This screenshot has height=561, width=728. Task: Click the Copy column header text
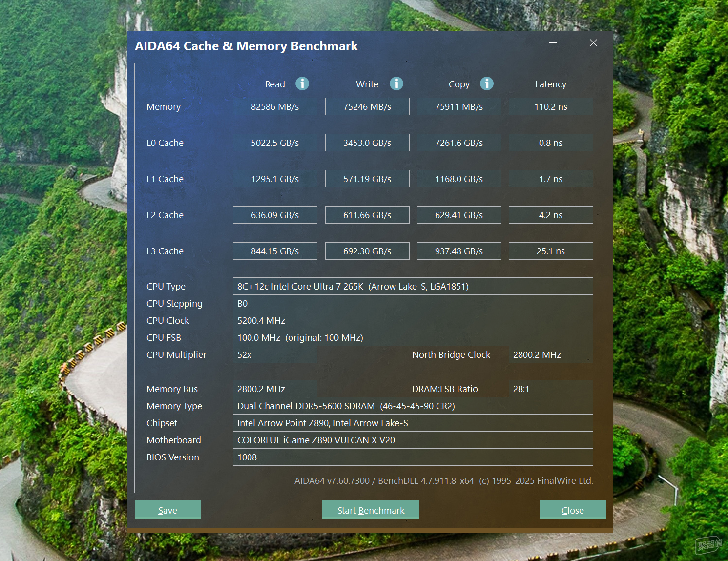pyautogui.click(x=459, y=84)
